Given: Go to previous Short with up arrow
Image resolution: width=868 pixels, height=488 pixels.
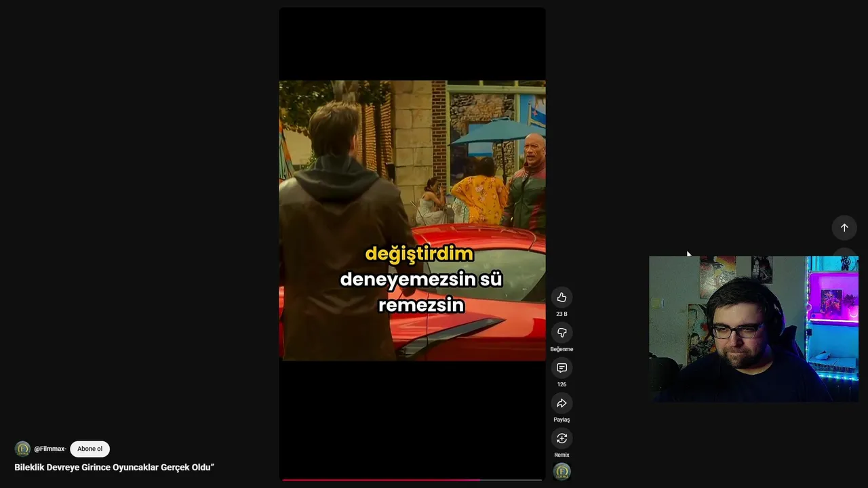Looking at the screenshot, I should click(x=844, y=228).
